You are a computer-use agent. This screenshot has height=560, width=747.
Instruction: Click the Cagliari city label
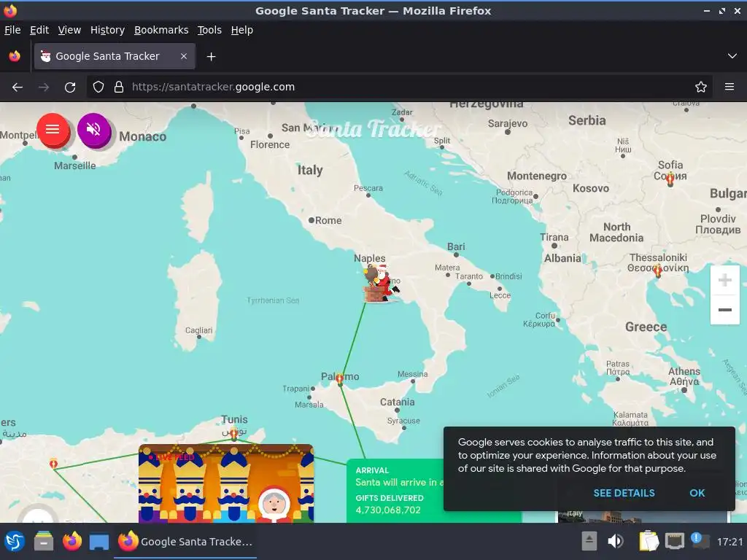pos(198,330)
